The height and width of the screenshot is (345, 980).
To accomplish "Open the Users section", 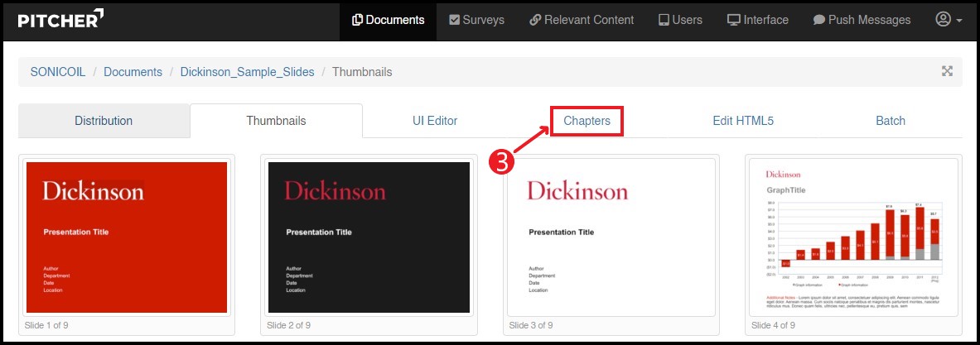I will [x=680, y=20].
